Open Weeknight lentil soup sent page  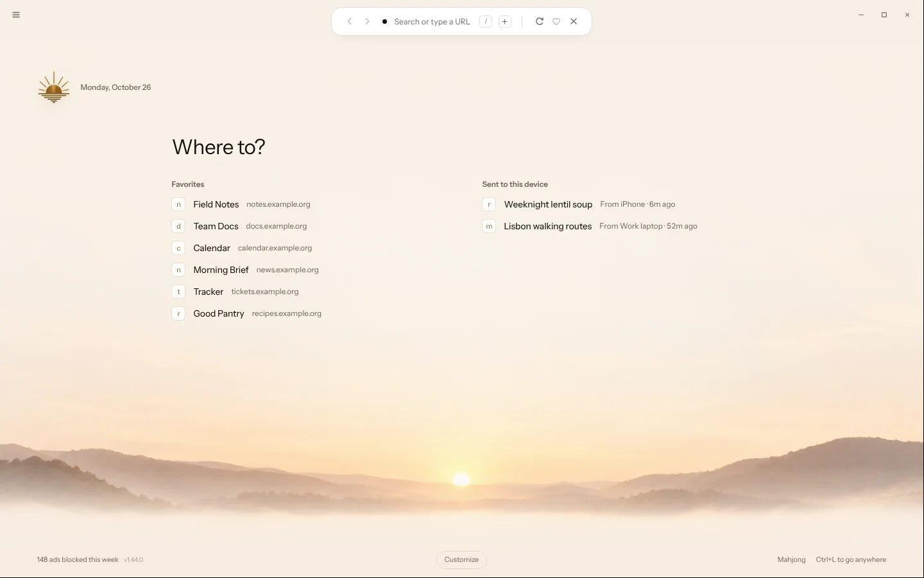click(x=579, y=204)
